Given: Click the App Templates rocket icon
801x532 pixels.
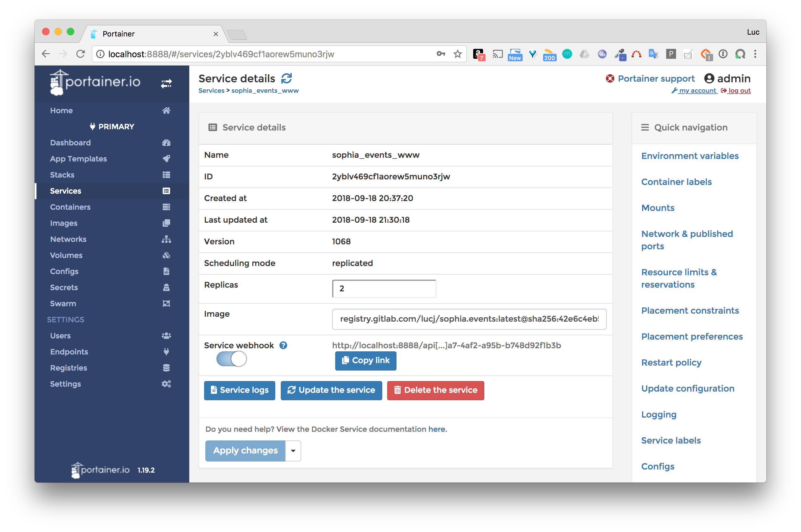Looking at the screenshot, I should point(166,159).
